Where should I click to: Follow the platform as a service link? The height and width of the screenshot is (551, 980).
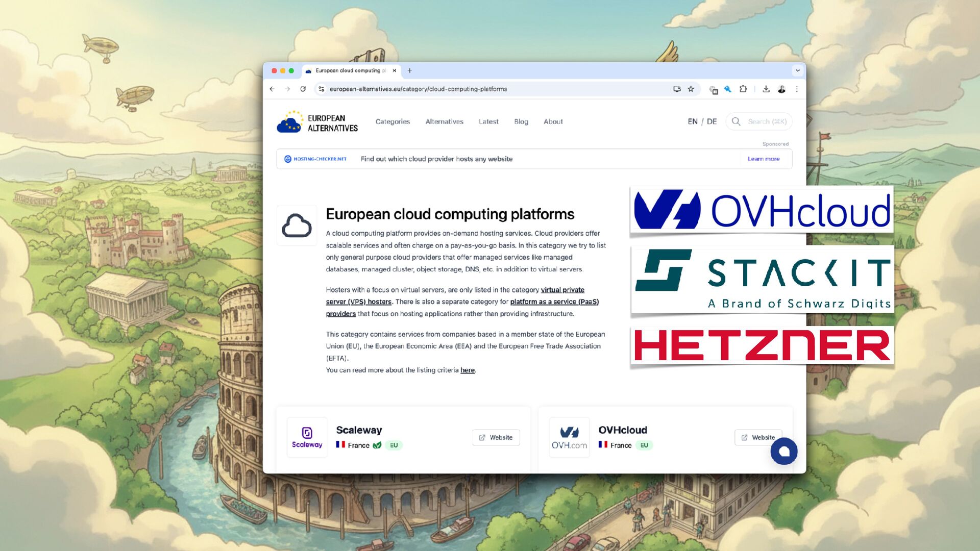click(554, 302)
